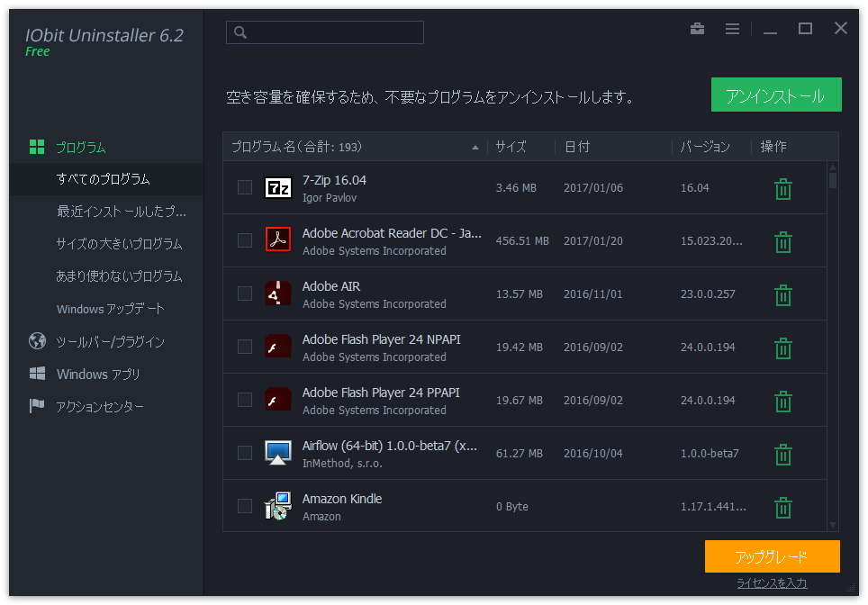Screen dimensions: 868x605
Task: Check the checkbox for Adobe AIR
Action: (244, 294)
